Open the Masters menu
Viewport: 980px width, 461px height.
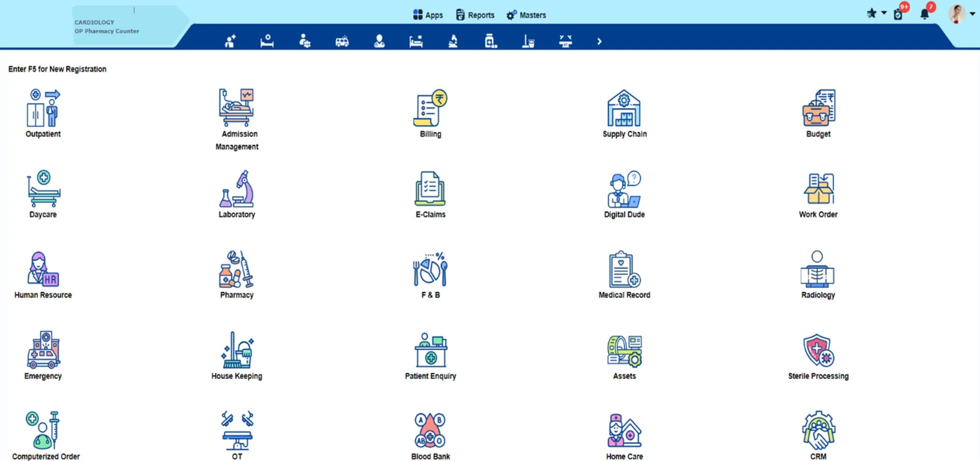tap(526, 15)
